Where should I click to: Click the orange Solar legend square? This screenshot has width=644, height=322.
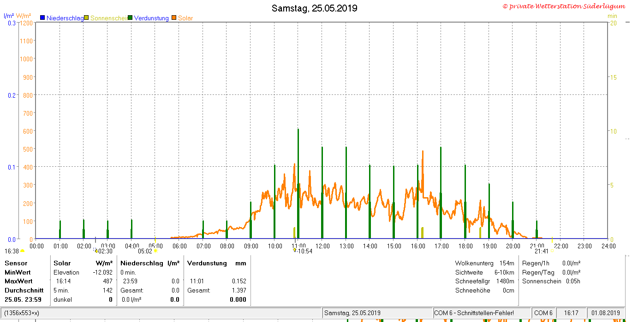click(x=174, y=18)
